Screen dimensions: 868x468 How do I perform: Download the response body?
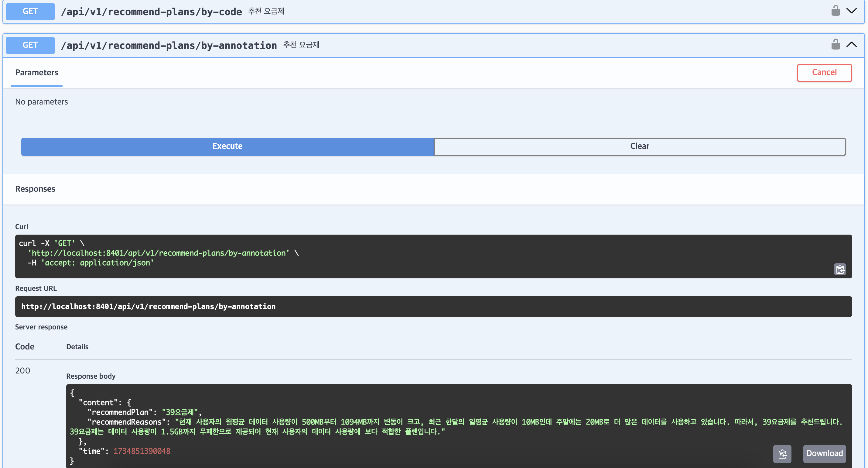(x=824, y=454)
